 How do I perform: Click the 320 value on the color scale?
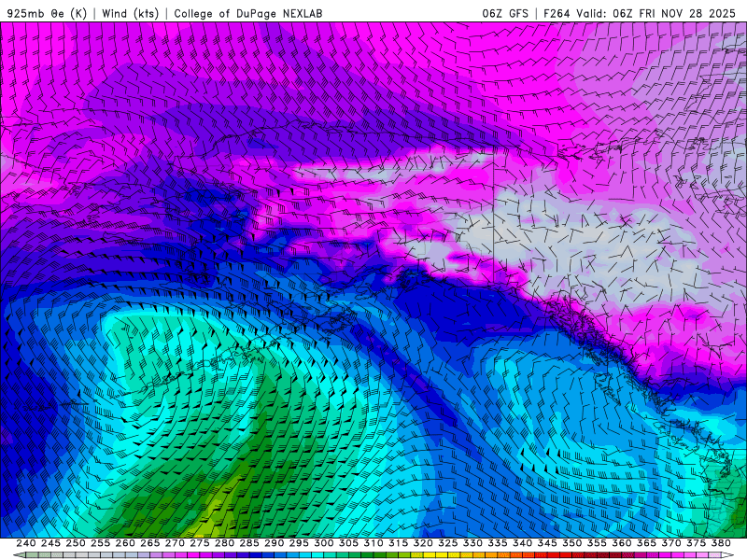pyautogui.click(x=423, y=543)
